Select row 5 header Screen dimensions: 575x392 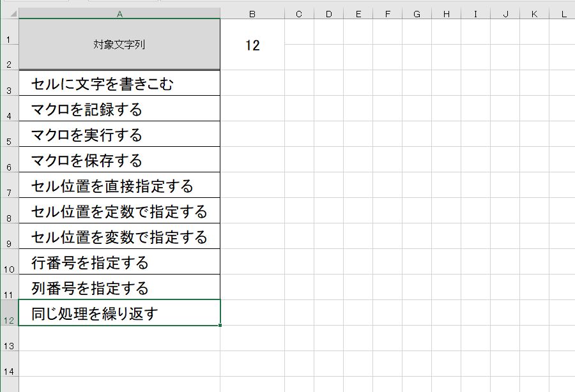10,134
